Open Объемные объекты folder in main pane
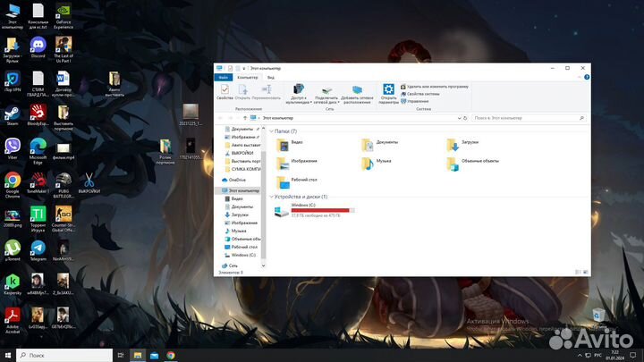Screen dimensions: 644x362 [x=473, y=164]
